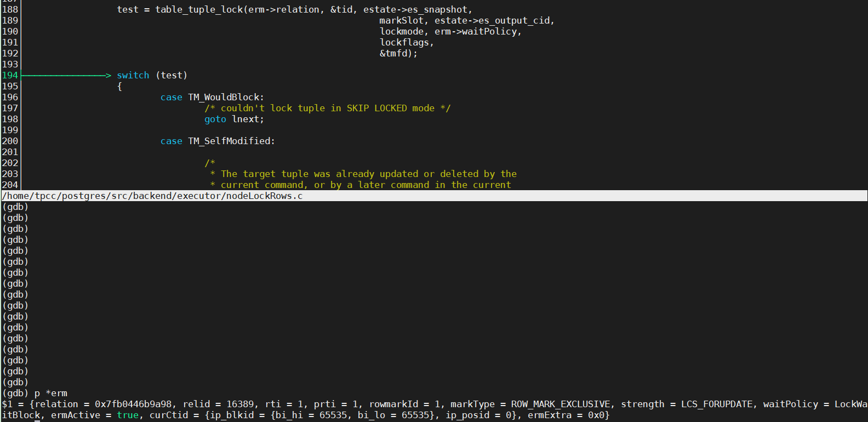The width and height of the screenshot is (868, 422).
Task: Click the 'case TM_WouldBlock' label
Action: [x=212, y=97]
